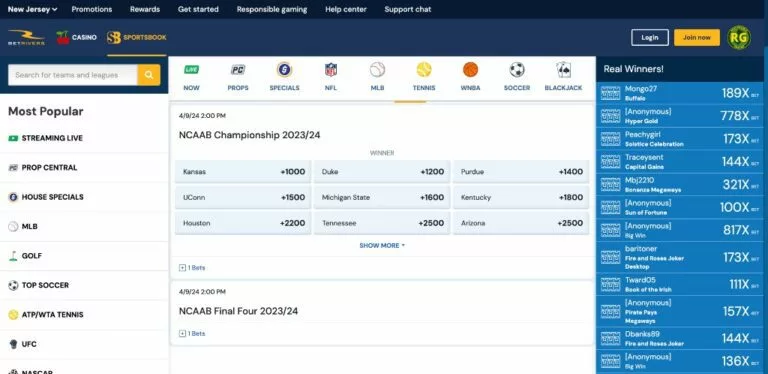Click the UFC glove sidebar icon

pyautogui.click(x=13, y=344)
